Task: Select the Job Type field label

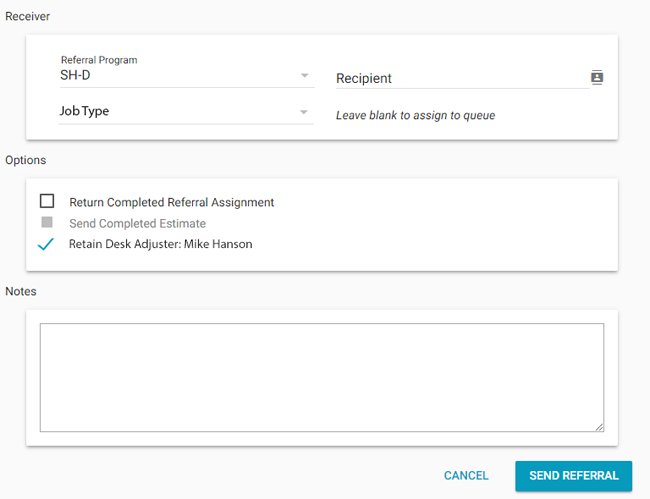Action: click(85, 111)
